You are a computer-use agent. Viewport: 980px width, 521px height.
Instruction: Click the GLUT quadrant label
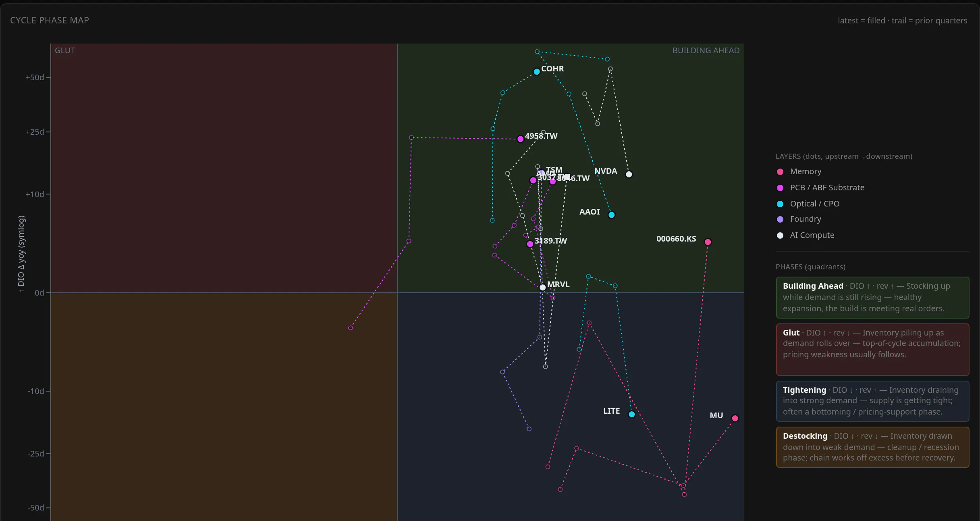pos(65,50)
